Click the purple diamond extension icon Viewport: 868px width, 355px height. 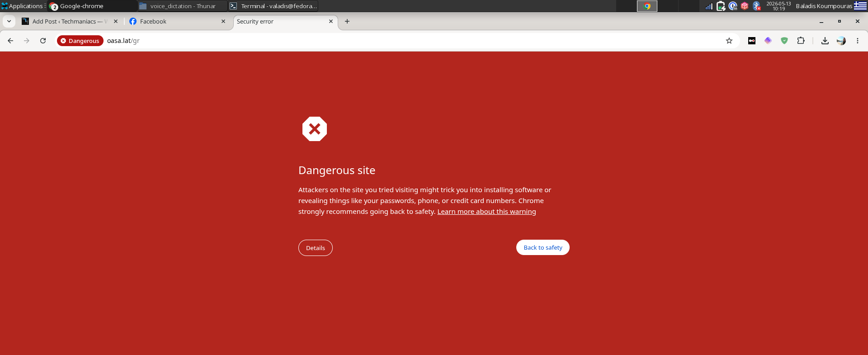[x=768, y=41]
